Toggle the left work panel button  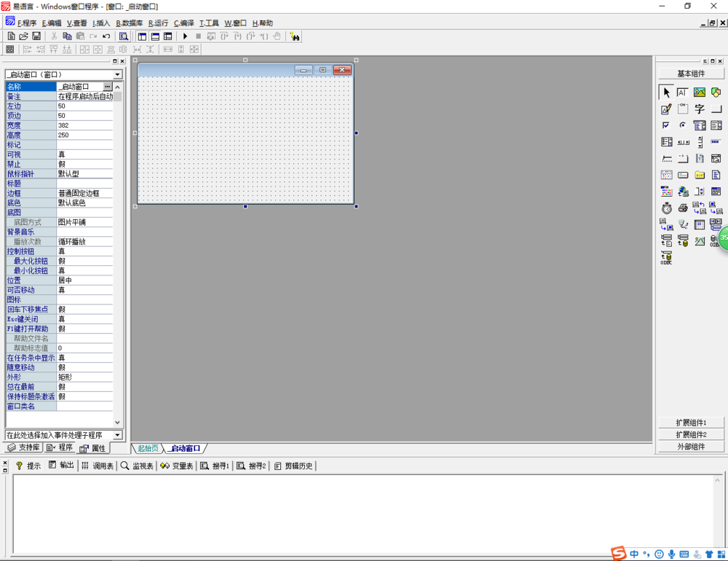coord(142,36)
